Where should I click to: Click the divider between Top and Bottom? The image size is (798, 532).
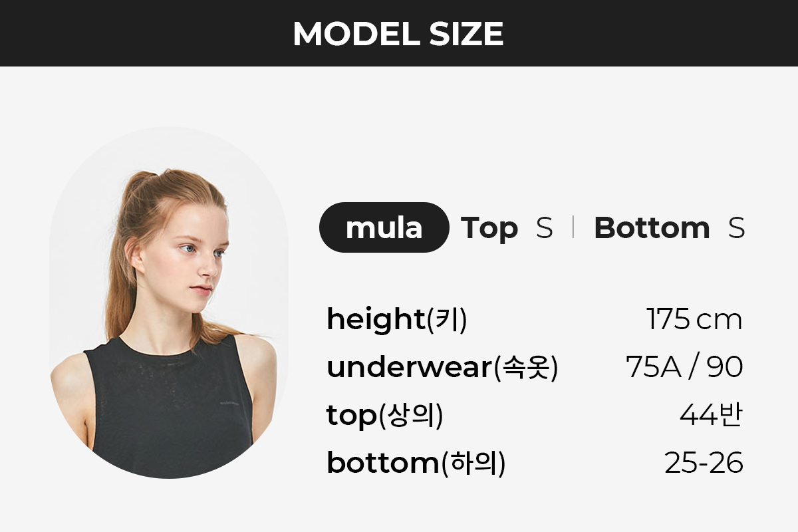[x=573, y=227]
